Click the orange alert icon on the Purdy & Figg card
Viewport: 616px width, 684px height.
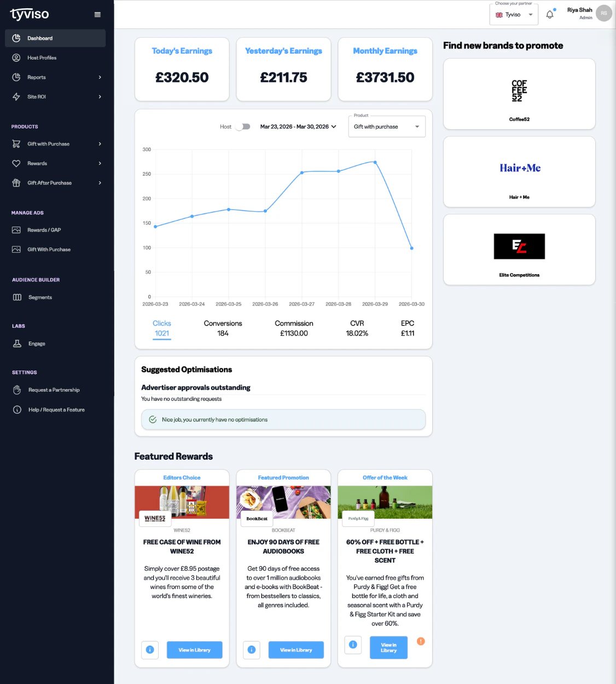click(421, 641)
